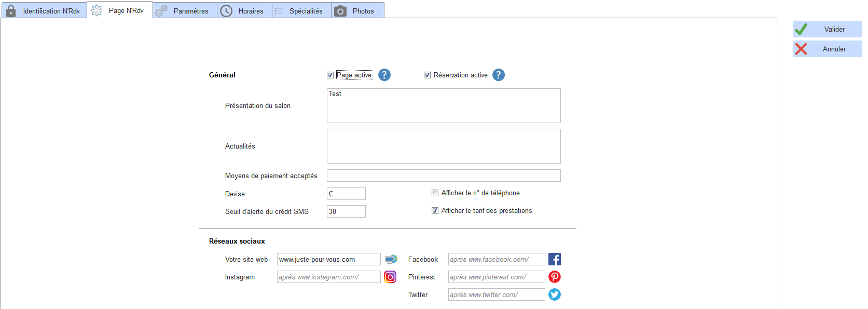The width and height of the screenshot is (868, 309).
Task: Click the website globe icon
Action: [391, 259]
